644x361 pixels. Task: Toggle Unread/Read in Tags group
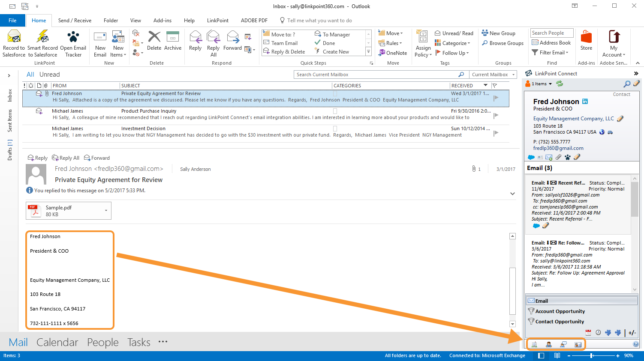[454, 33]
